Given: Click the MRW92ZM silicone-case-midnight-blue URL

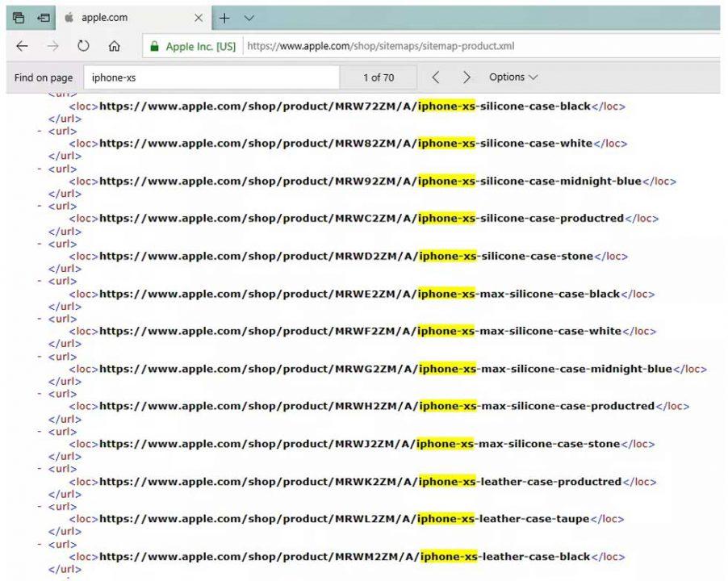Looking at the screenshot, I should coord(370,181).
